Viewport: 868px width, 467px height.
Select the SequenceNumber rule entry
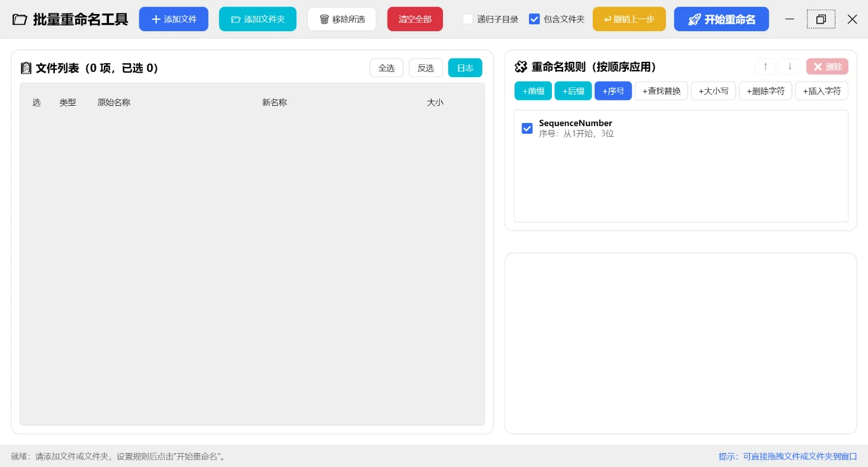point(681,129)
